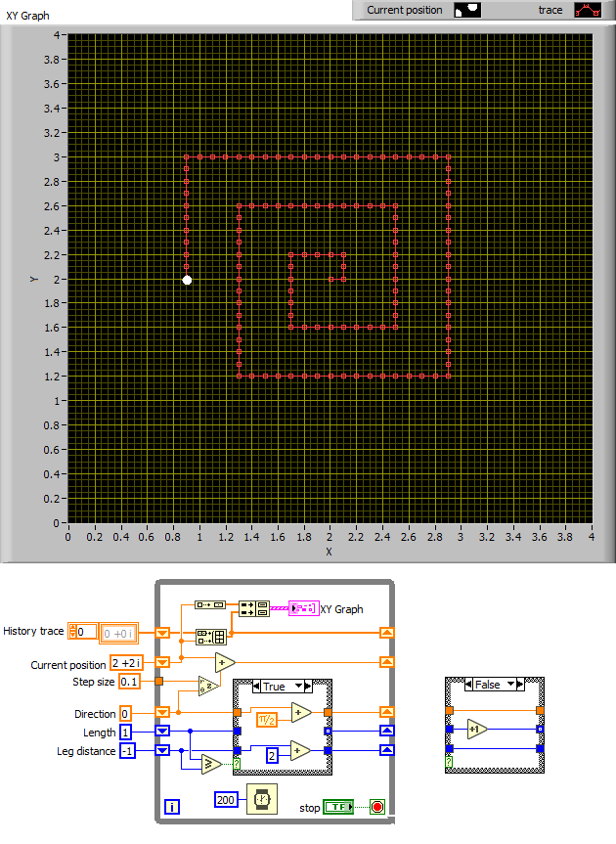Click the X axis label
Screen dimensions: 616x844
click(329, 552)
